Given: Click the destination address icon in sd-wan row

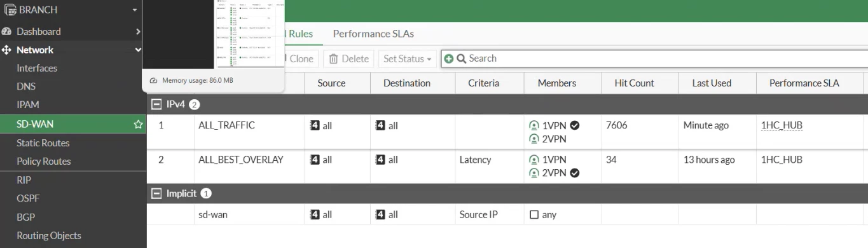Looking at the screenshot, I should click(x=380, y=215).
